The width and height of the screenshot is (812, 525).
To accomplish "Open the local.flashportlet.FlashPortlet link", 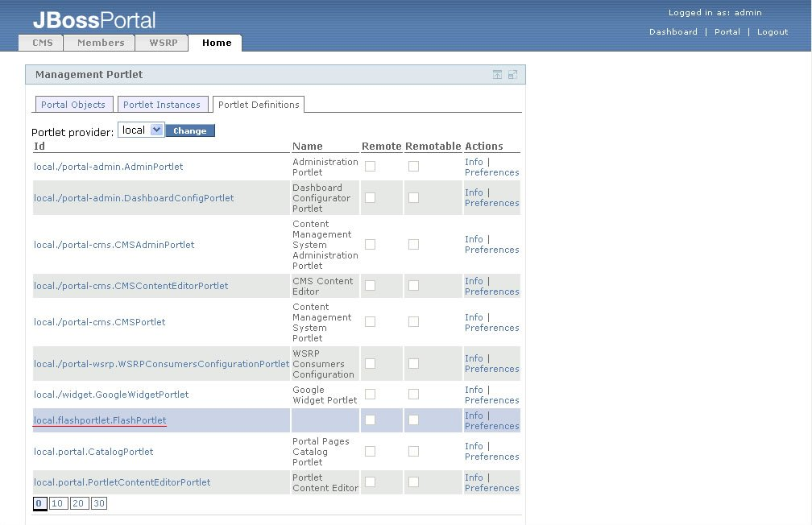I will (x=100, y=420).
